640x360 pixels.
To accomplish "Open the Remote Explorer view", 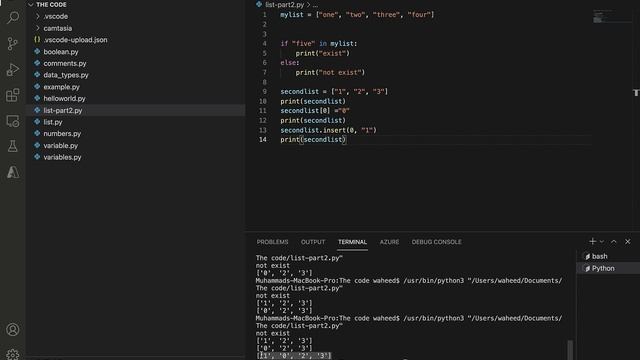I will pyautogui.click(x=13, y=121).
